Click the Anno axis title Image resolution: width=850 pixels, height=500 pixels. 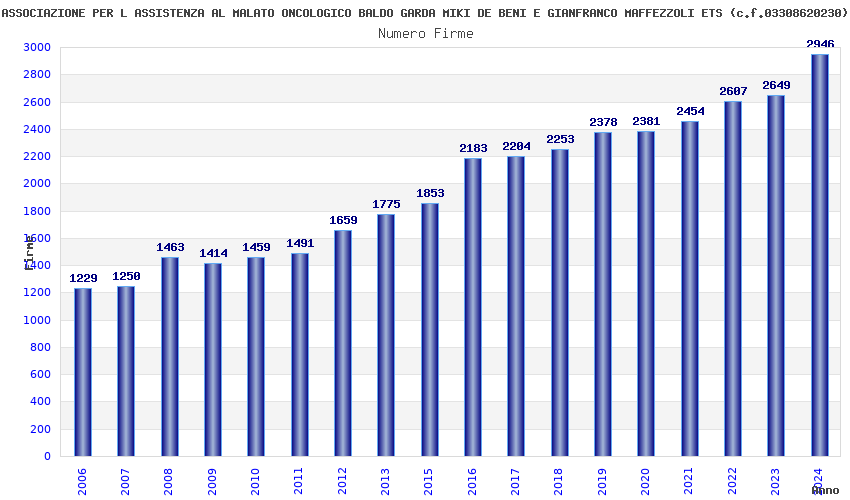point(825,490)
